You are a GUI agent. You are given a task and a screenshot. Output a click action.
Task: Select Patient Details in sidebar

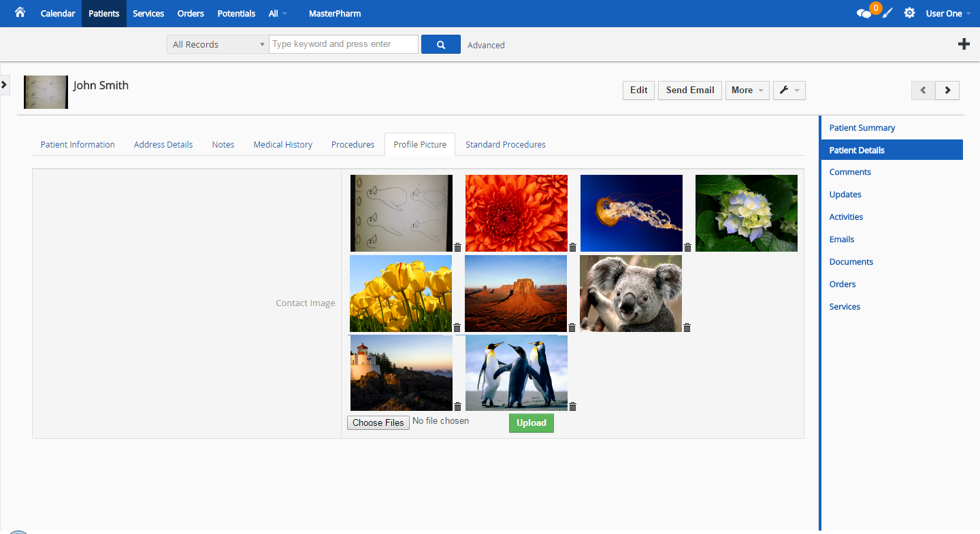(892, 150)
